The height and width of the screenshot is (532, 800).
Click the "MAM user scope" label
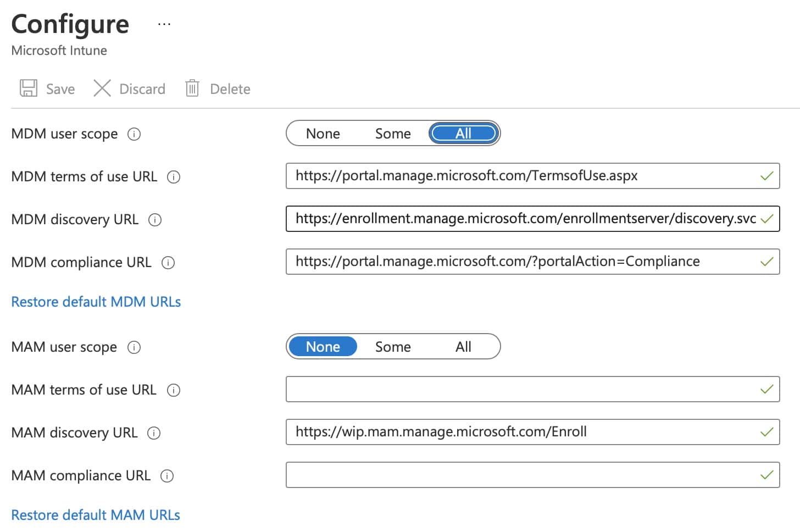click(64, 347)
